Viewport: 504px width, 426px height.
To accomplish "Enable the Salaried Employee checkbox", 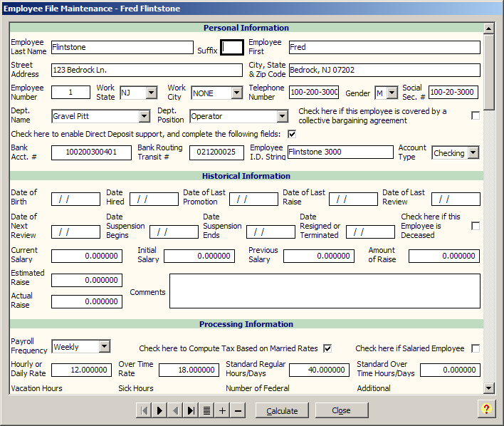I will (476, 348).
